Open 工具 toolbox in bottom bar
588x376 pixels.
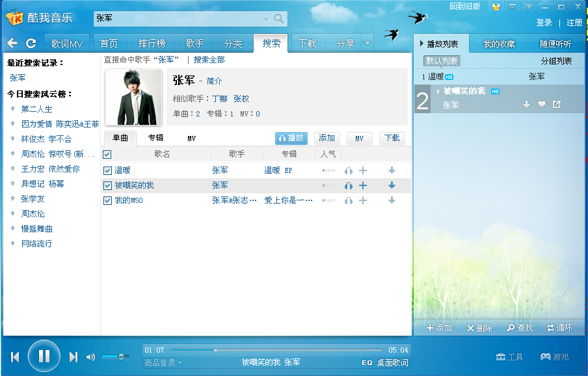(x=509, y=356)
